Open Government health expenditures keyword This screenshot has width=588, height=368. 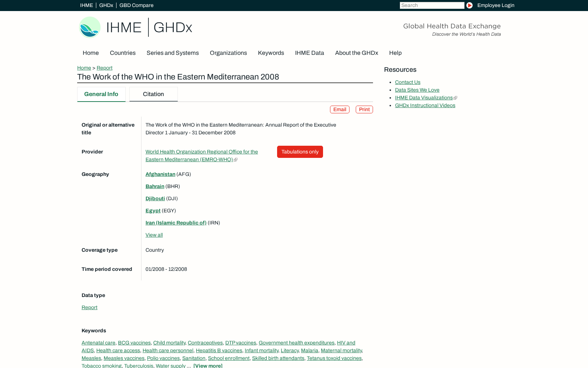click(297, 343)
